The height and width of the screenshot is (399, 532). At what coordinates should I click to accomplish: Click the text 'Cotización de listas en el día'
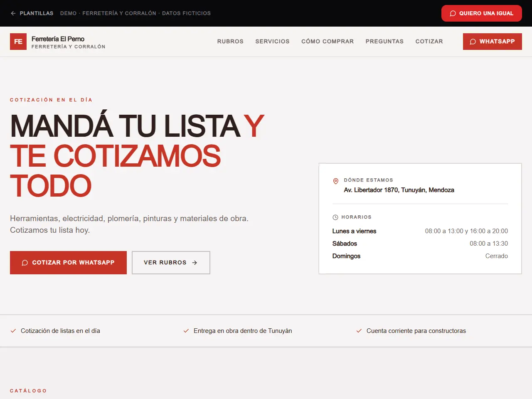point(60,331)
